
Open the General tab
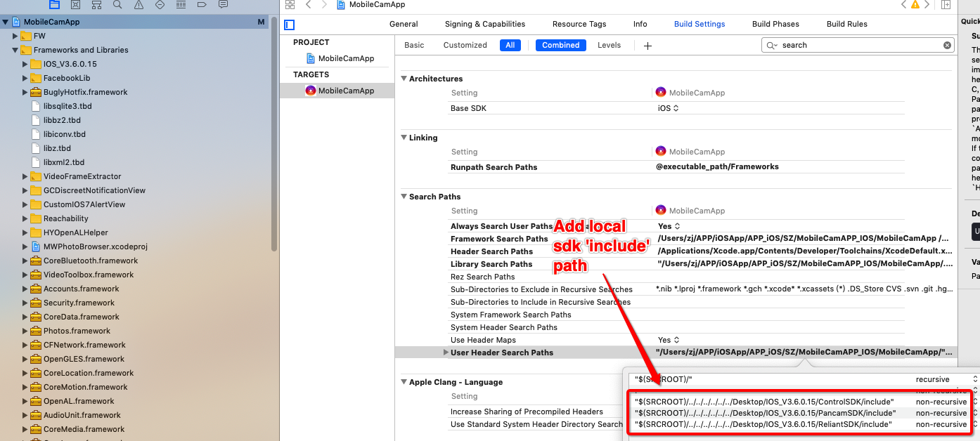(x=404, y=24)
